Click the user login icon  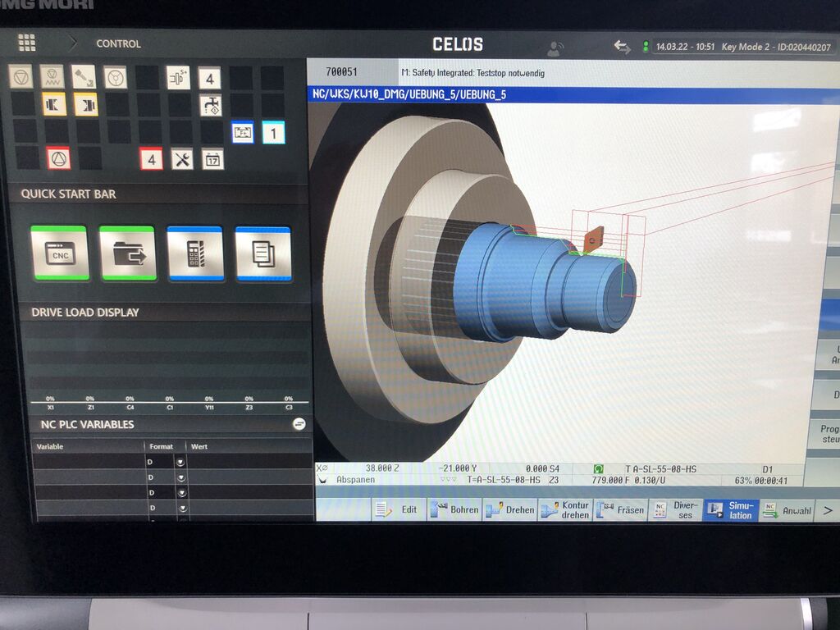pos(555,48)
